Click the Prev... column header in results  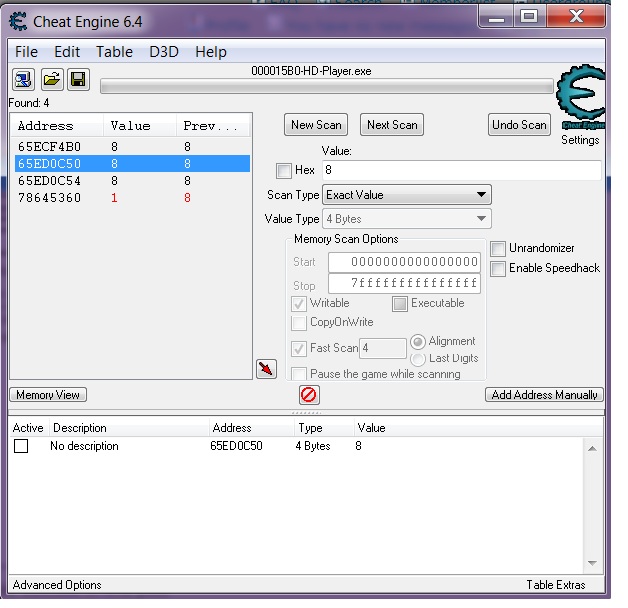[x=213, y=126]
